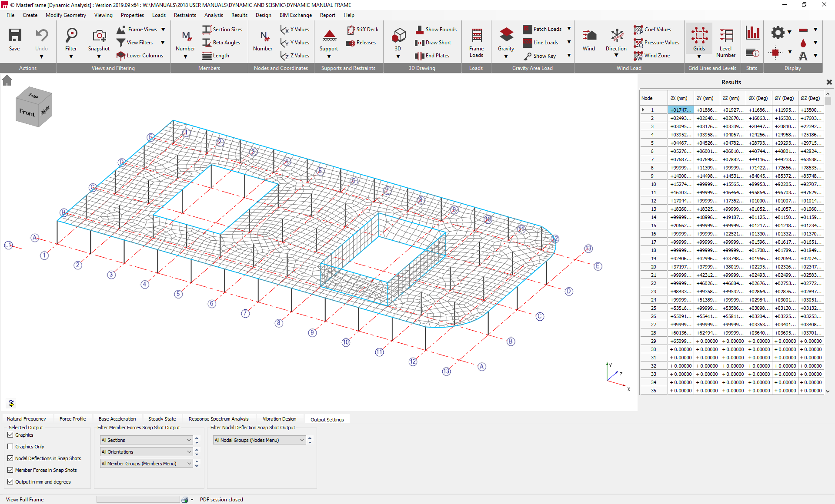
Task: Click the Wind load icon
Action: (x=589, y=36)
